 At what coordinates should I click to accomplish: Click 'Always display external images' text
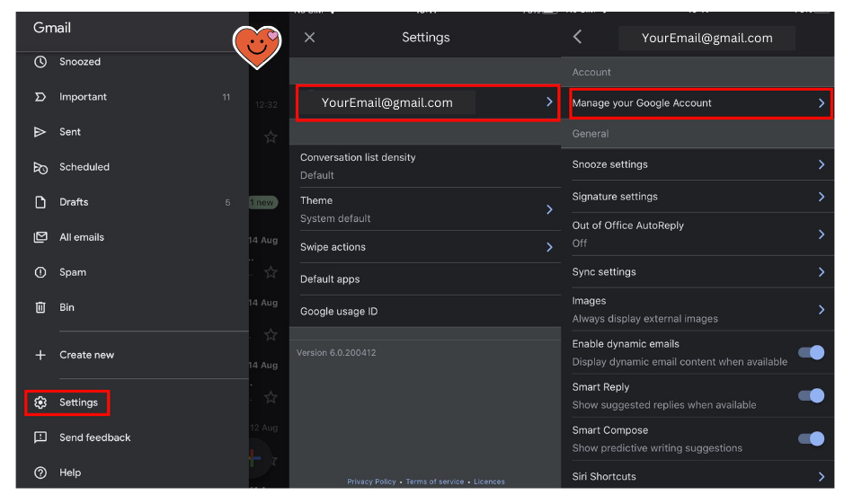[644, 319]
